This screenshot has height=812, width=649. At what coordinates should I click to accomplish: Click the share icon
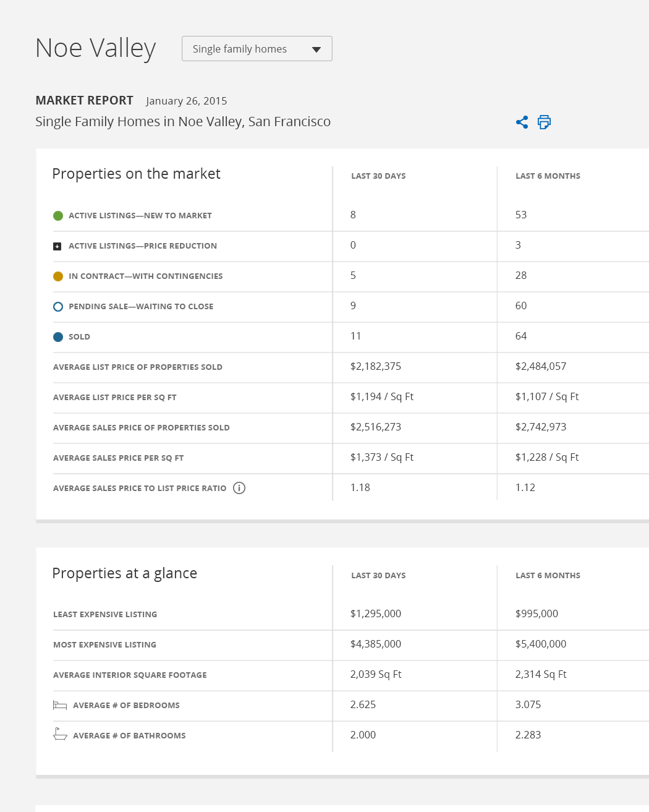coord(522,122)
